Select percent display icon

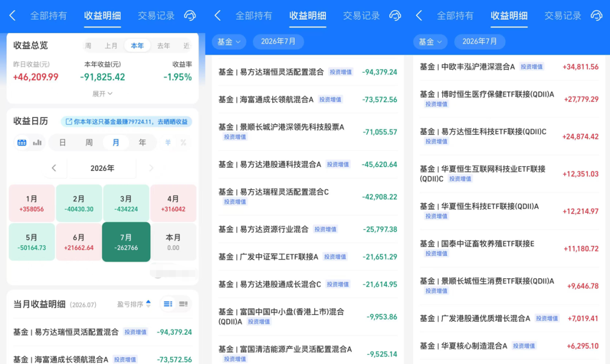[x=183, y=143]
